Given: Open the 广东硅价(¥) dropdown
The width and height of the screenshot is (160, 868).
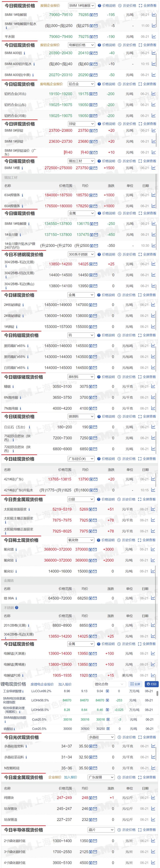Looking at the screenshot, I should click(x=81, y=459).
